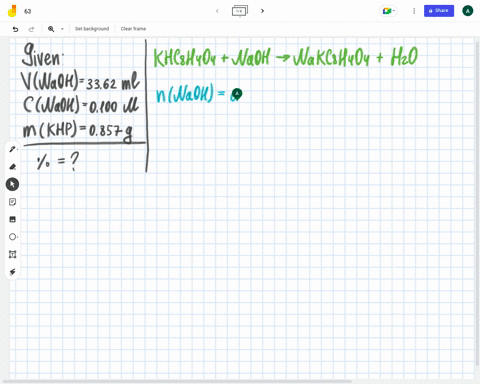Open the Google Meet call dropdown

coord(389,11)
